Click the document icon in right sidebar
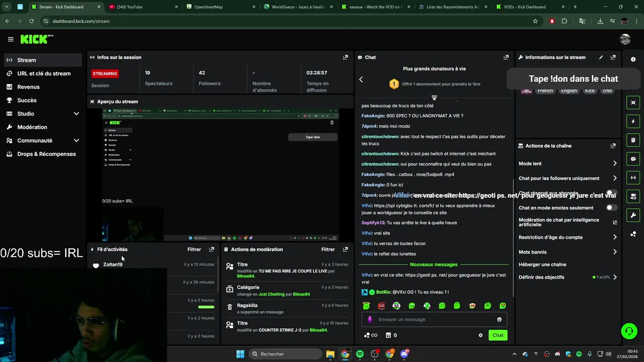This screenshot has width=644, height=362. (x=633, y=140)
